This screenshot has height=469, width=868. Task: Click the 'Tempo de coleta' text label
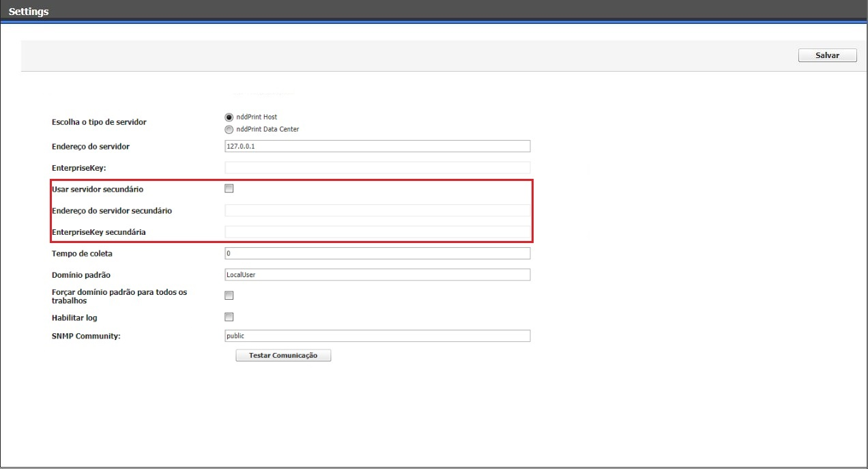click(82, 254)
